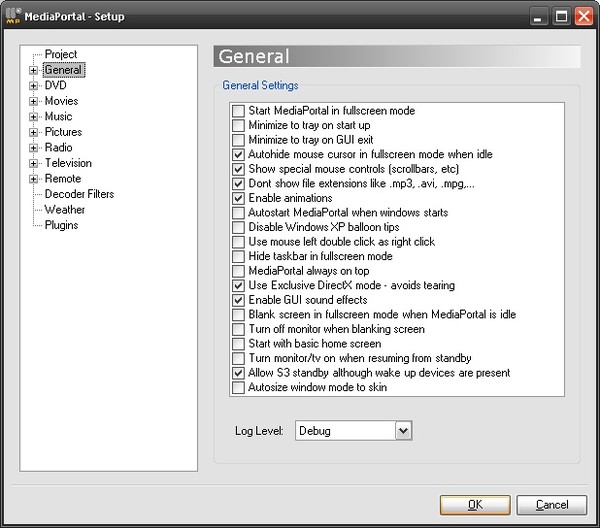The width and height of the screenshot is (600, 528).
Task: Expand the General tree node
Action: (x=33, y=70)
